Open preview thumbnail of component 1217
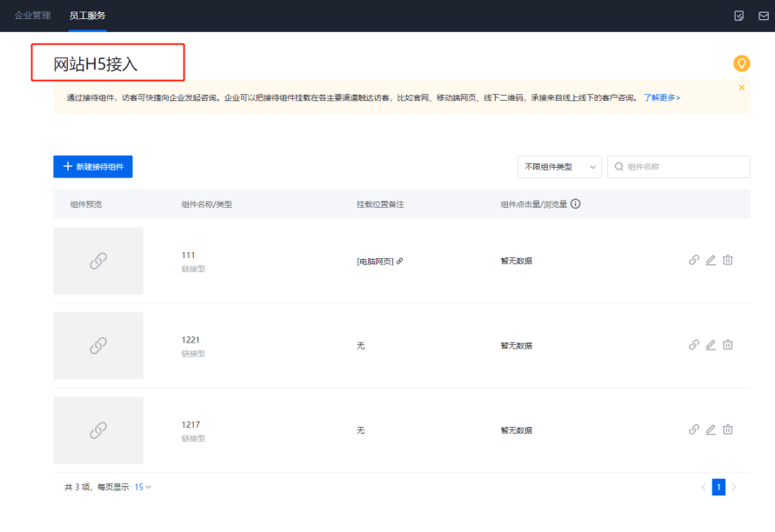The image size is (775, 532). (x=98, y=430)
